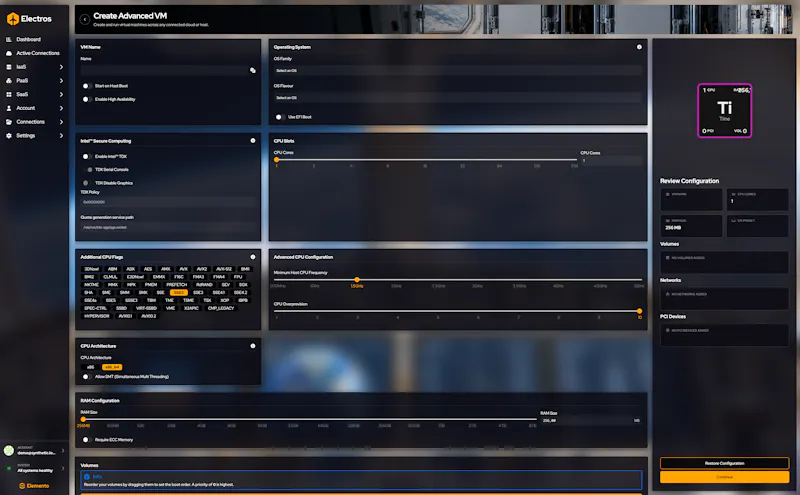Expand the Connections sidebar menu chevron
800x495 pixels.
click(61, 122)
